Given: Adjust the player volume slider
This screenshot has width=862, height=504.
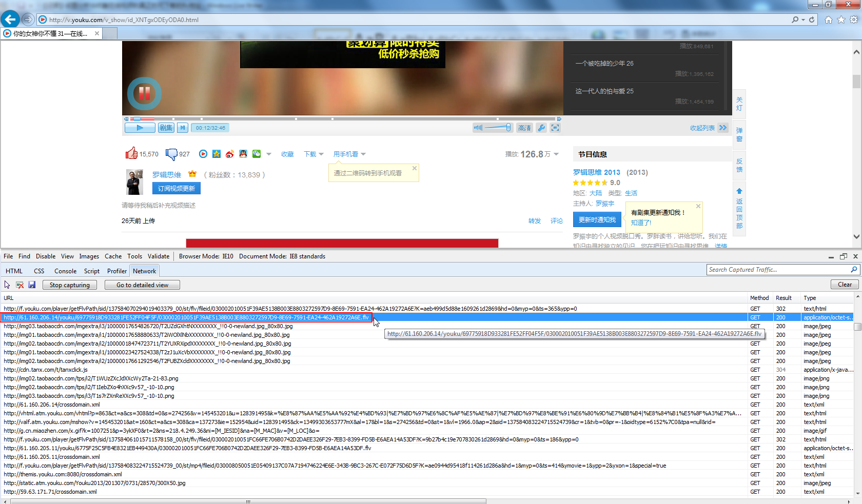Looking at the screenshot, I should coord(498,127).
